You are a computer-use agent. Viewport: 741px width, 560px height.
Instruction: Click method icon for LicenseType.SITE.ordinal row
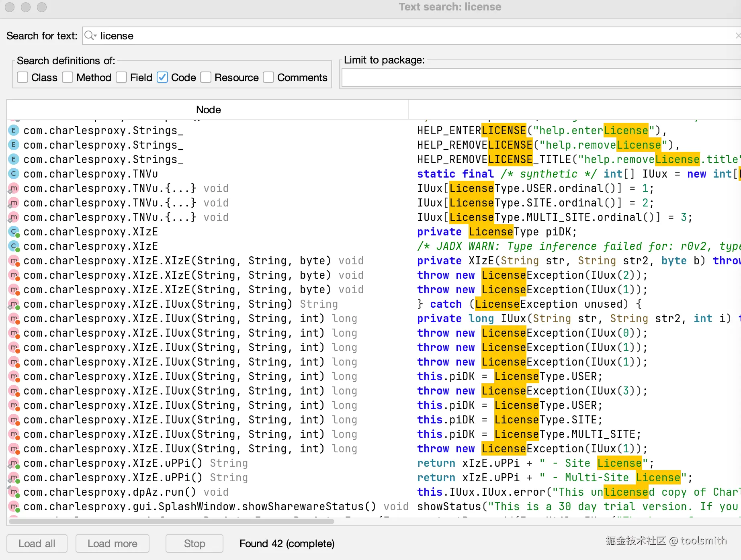pyautogui.click(x=14, y=202)
